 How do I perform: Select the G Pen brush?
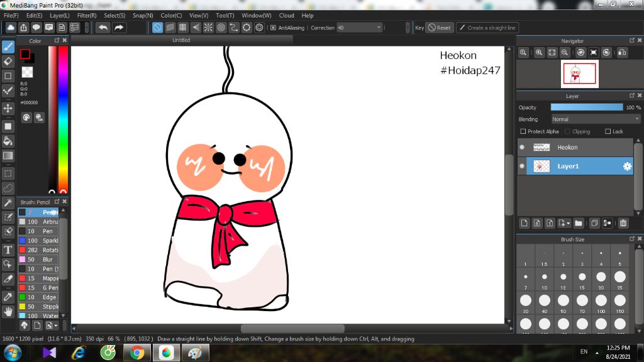(x=38, y=288)
